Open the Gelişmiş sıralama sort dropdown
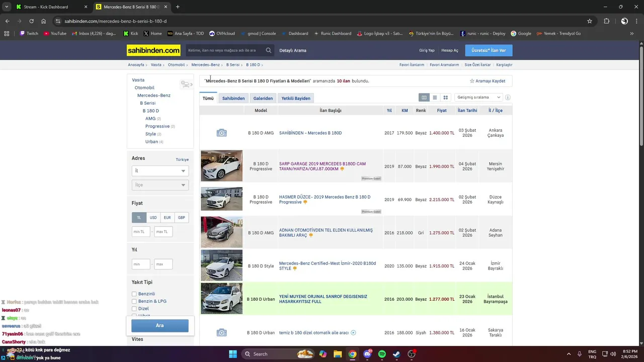Viewport: 644px width, 362px height. pos(478,98)
